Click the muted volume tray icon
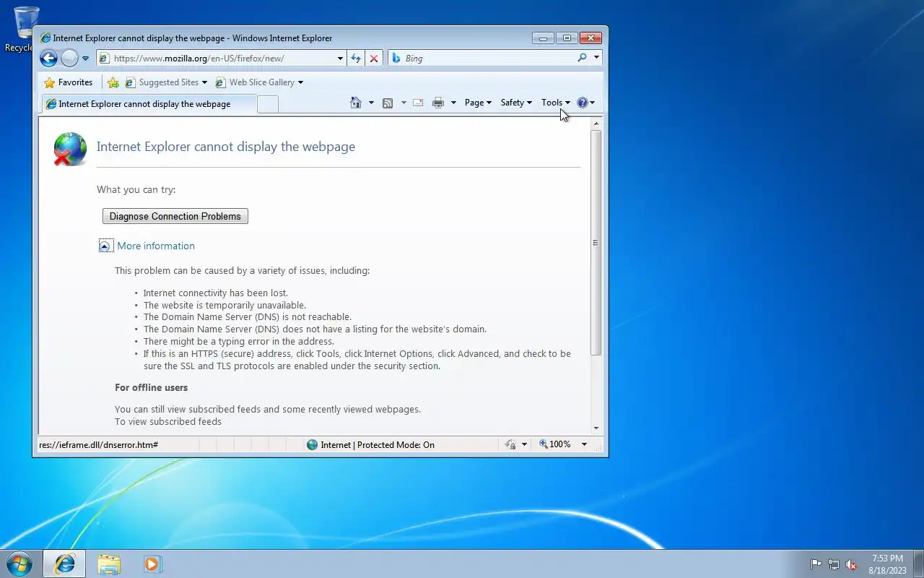Image resolution: width=924 pixels, height=578 pixels. click(x=851, y=564)
